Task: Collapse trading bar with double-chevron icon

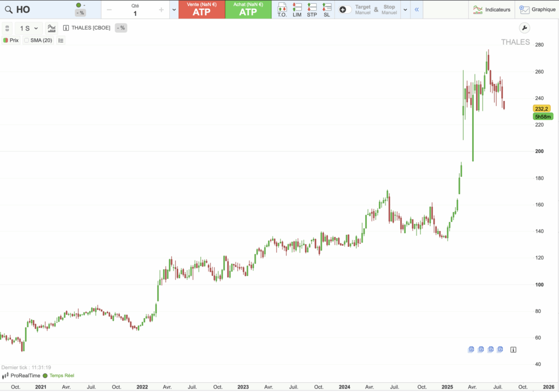Action: click(417, 10)
